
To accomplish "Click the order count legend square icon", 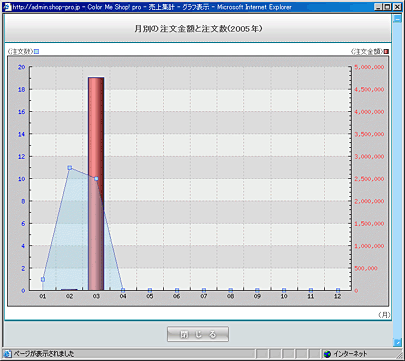I will [x=37, y=52].
